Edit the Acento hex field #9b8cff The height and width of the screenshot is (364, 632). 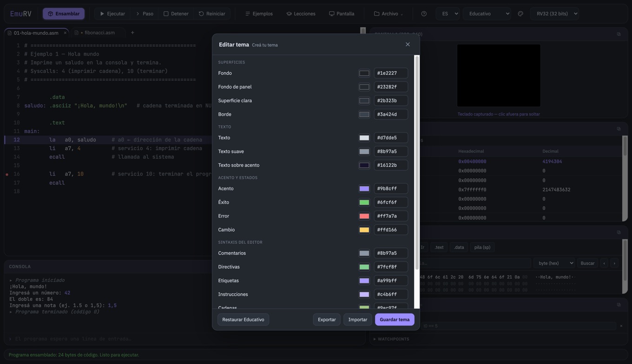pyautogui.click(x=391, y=188)
